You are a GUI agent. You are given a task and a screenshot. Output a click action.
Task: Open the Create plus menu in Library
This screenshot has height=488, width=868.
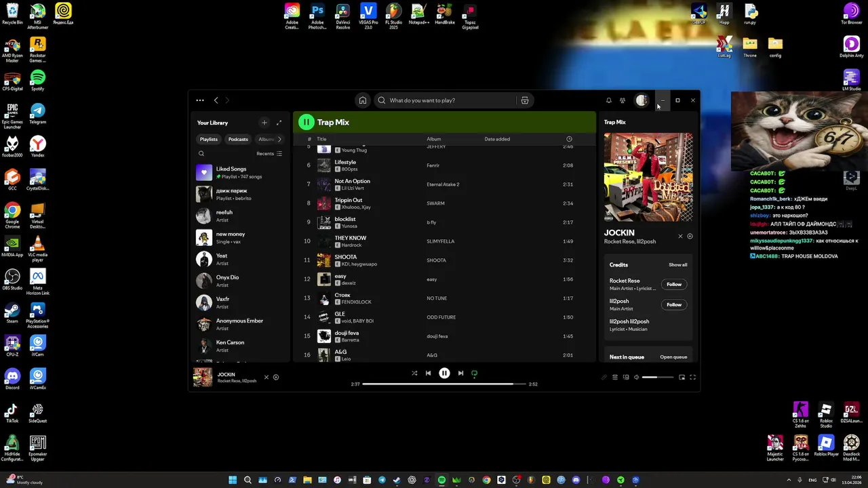coord(264,123)
